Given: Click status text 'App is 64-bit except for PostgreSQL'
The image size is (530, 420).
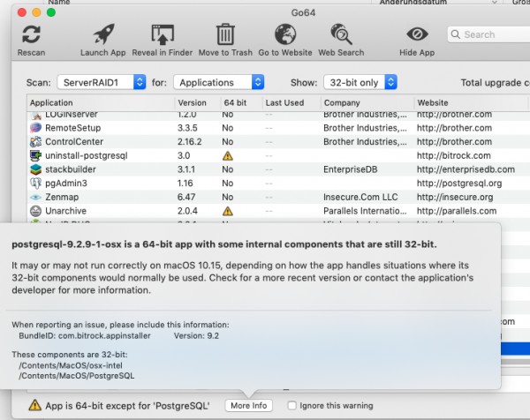Looking at the screenshot, I should click(x=127, y=406).
